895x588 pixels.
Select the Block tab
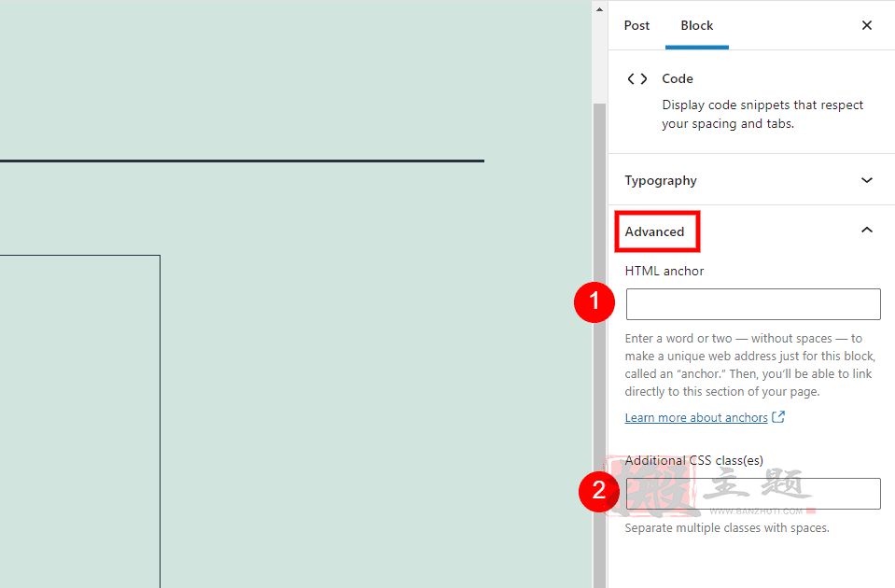coord(697,26)
